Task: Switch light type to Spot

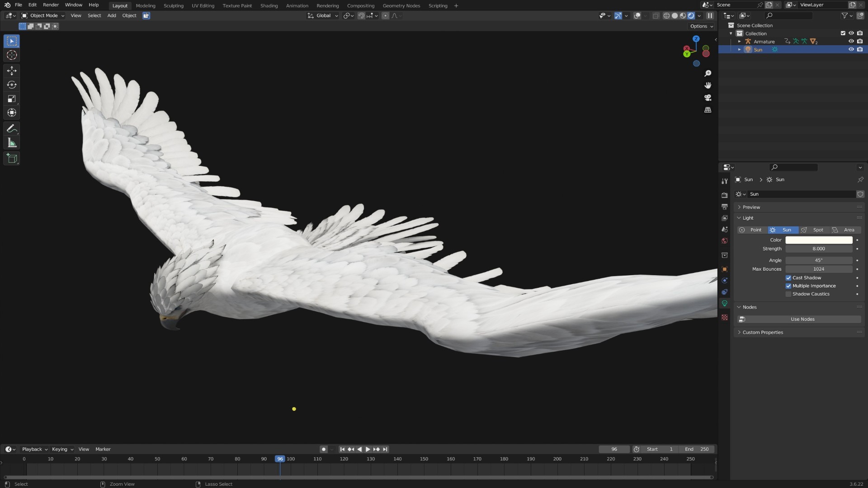Action: pyautogui.click(x=814, y=230)
